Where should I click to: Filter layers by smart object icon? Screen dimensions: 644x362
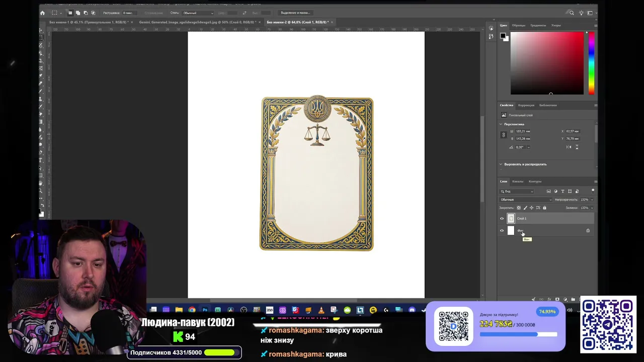tap(577, 191)
